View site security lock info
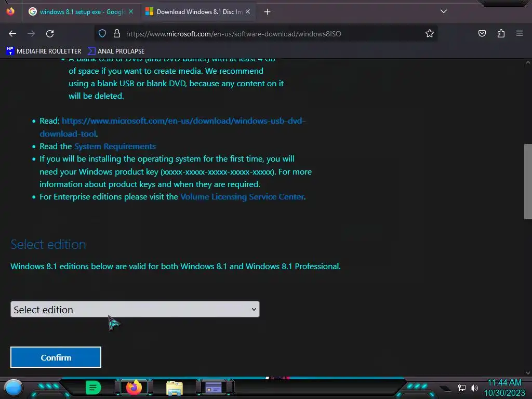 [117, 34]
